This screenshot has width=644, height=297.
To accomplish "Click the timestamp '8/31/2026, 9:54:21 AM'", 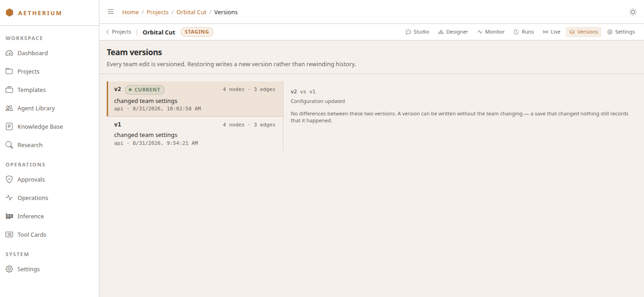I will point(165,143).
